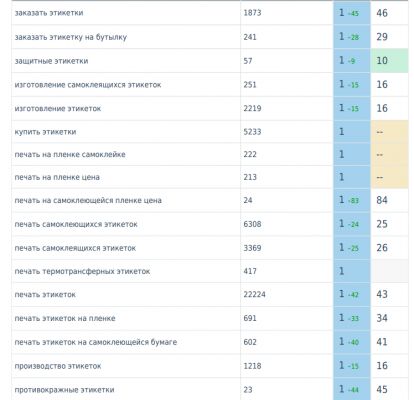Open 'печать самоклеющихся этикеток' keyword
Screen dimensions: 414x400
(76, 224)
